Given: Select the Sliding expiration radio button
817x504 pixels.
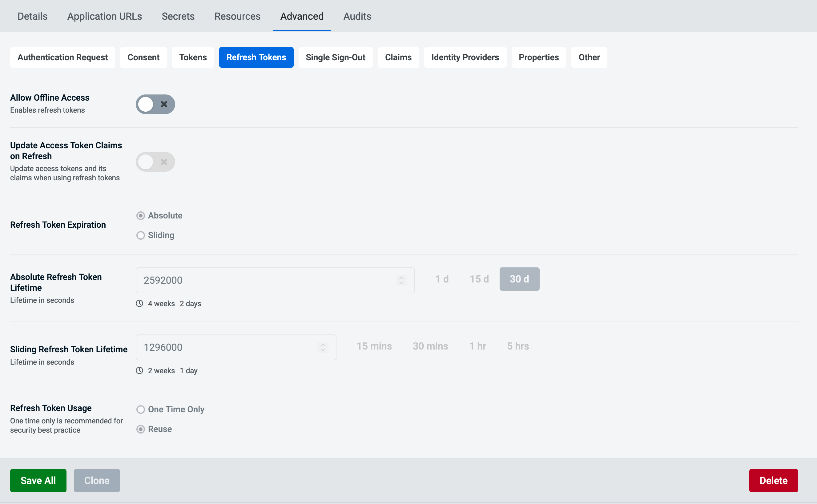Looking at the screenshot, I should 141,235.
